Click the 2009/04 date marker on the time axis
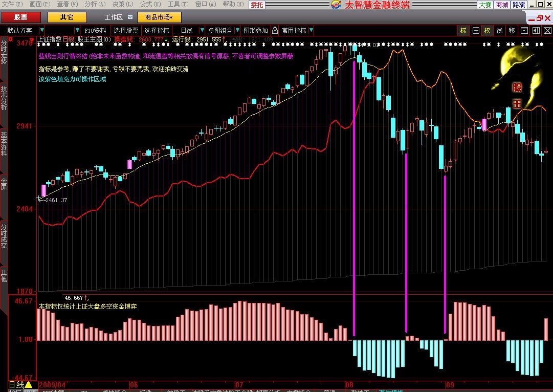This screenshot has height=392, width=553. coord(52,385)
